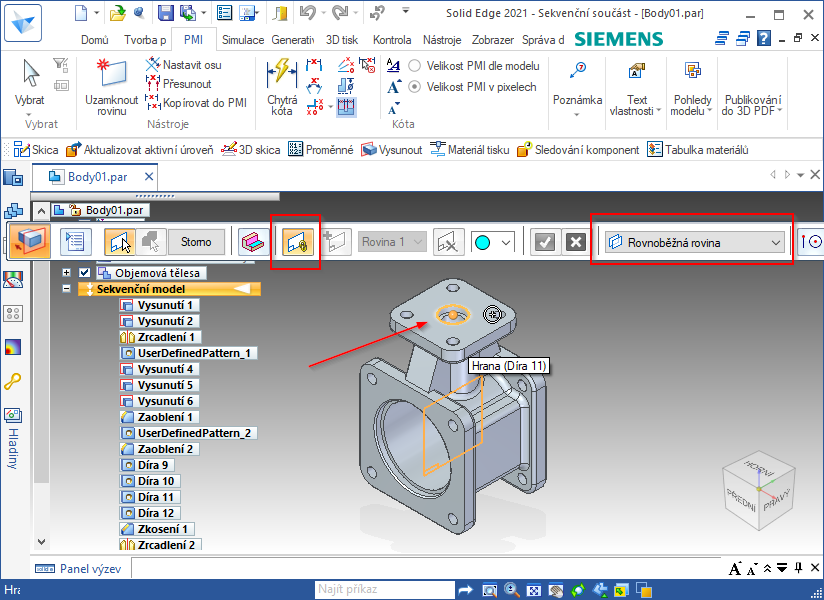Select Velikost PMI dle modelu option
This screenshot has width=824, height=600.
pyautogui.click(x=414, y=66)
